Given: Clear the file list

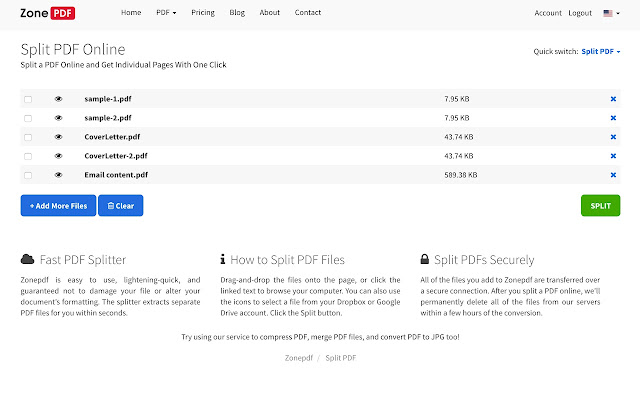Looking at the screenshot, I should [x=121, y=206].
